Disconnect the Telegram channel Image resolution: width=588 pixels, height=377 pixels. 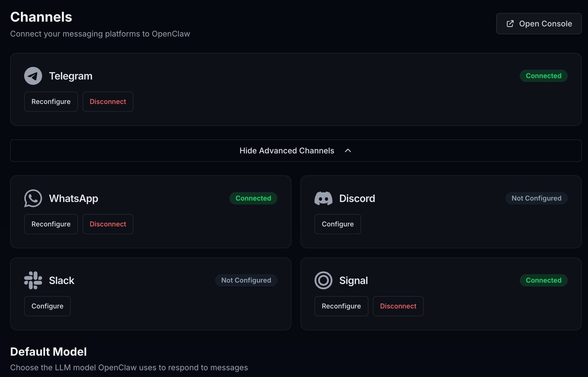pyautogui.click(x=108, y=102)
